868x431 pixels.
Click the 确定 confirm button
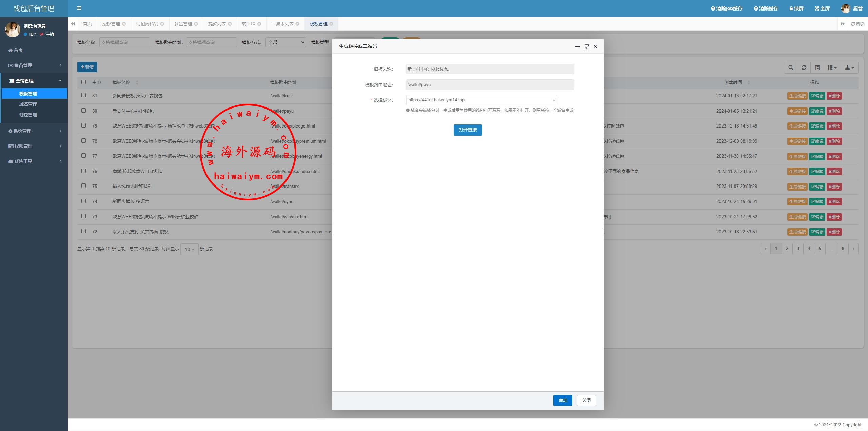click(x=563, y=400)
